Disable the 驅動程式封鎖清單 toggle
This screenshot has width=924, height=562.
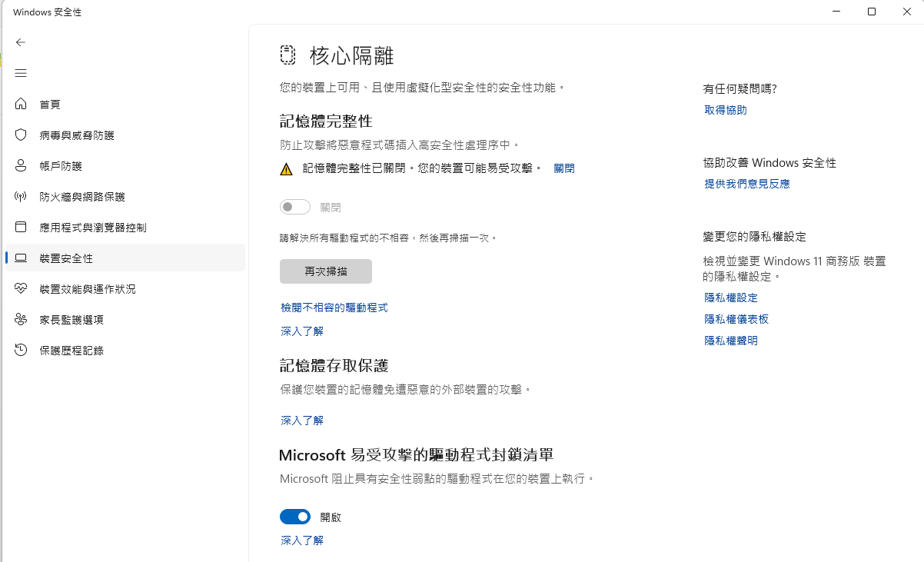pos(294,516)
